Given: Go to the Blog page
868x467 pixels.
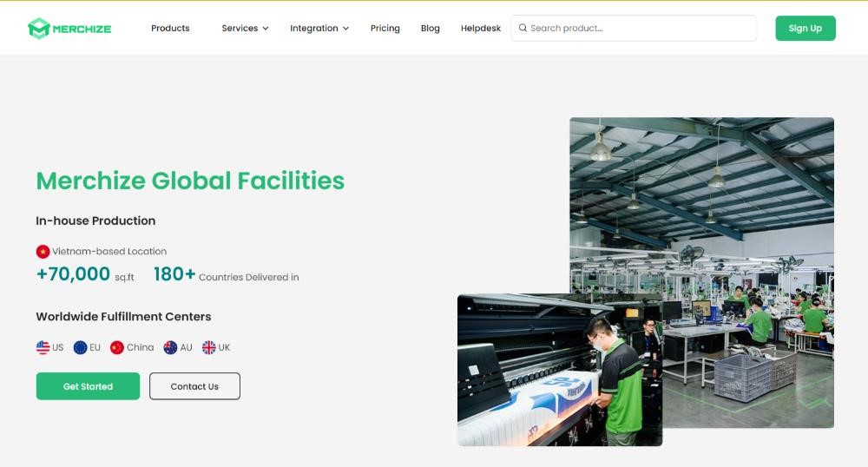Looking at the screenshot, I should pos(431,29).
